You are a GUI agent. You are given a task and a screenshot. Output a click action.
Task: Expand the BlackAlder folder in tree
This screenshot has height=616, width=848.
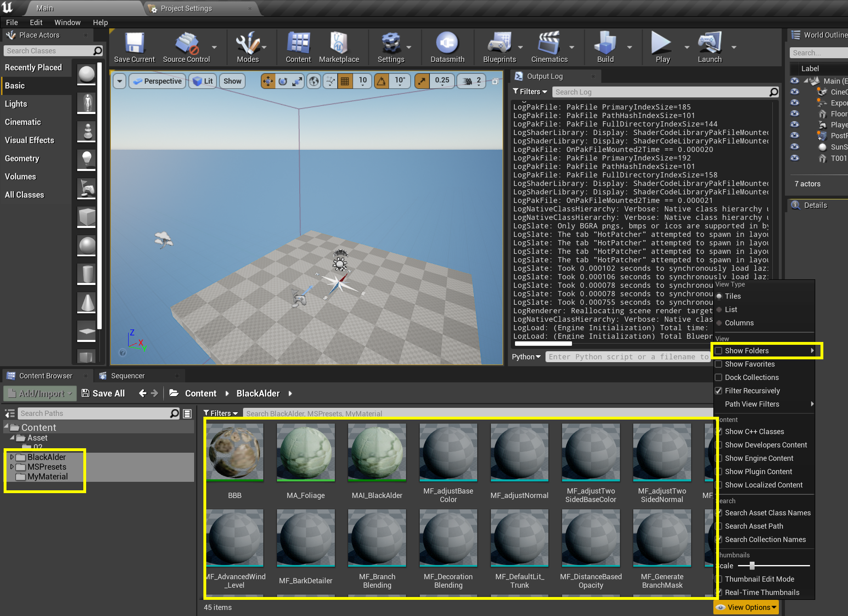(x=12, y=457)
